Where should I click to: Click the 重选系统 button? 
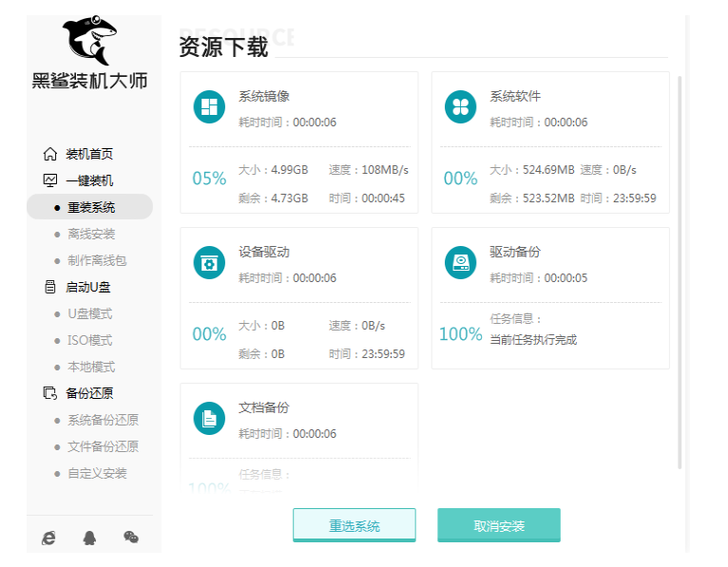tap(354, 525)
